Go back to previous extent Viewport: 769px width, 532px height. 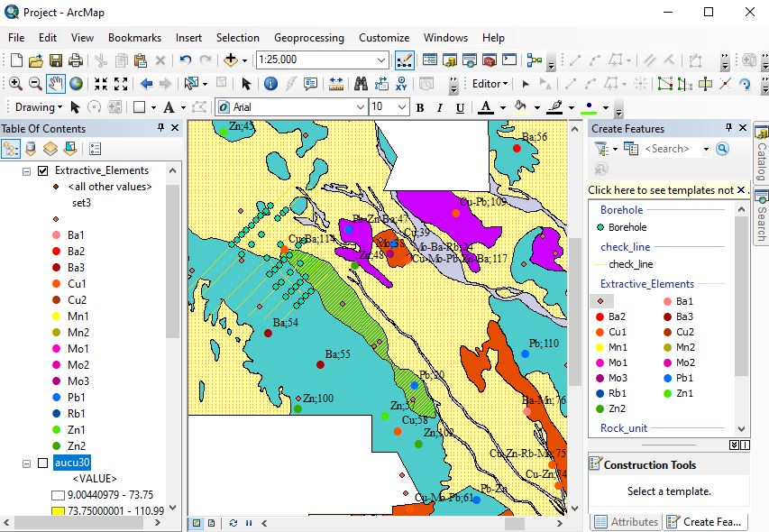tap(146, 84)
